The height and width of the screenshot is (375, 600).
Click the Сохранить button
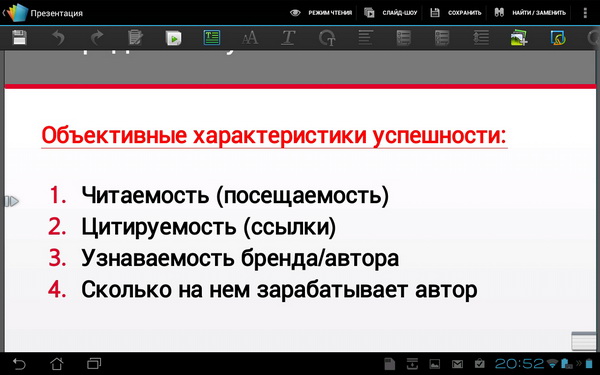coord(456,13)
